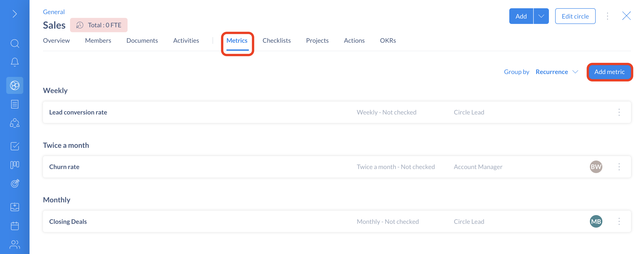Switch to the OKRs tab
Image resolution: width=644 pixels, height=254 pixels.
388,40
